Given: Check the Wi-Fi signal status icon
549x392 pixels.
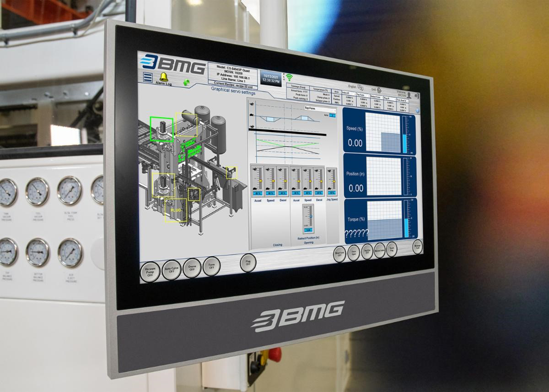Looking at the screenshot, I should pos(289,77).
